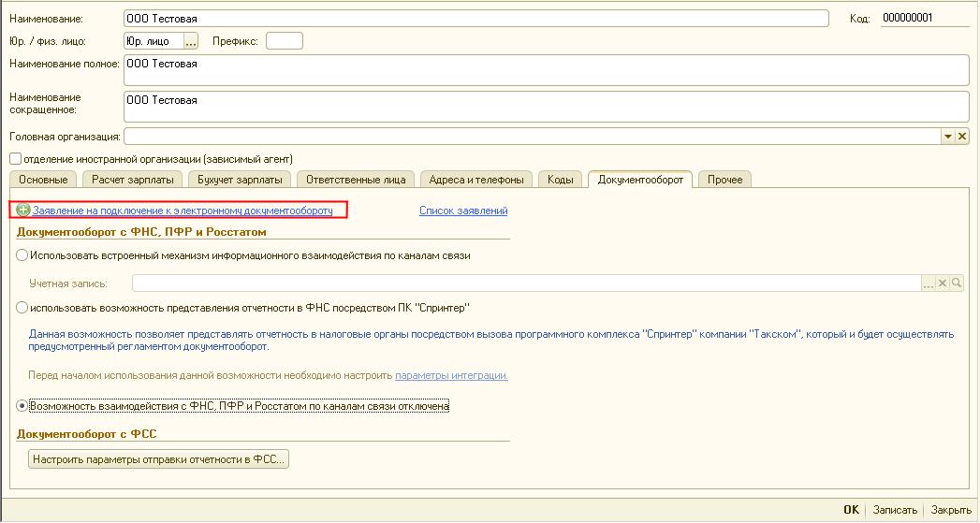Clear the Учетная запись field with X icon
This screenshot has width=980, height=523.
pos(943,283)
